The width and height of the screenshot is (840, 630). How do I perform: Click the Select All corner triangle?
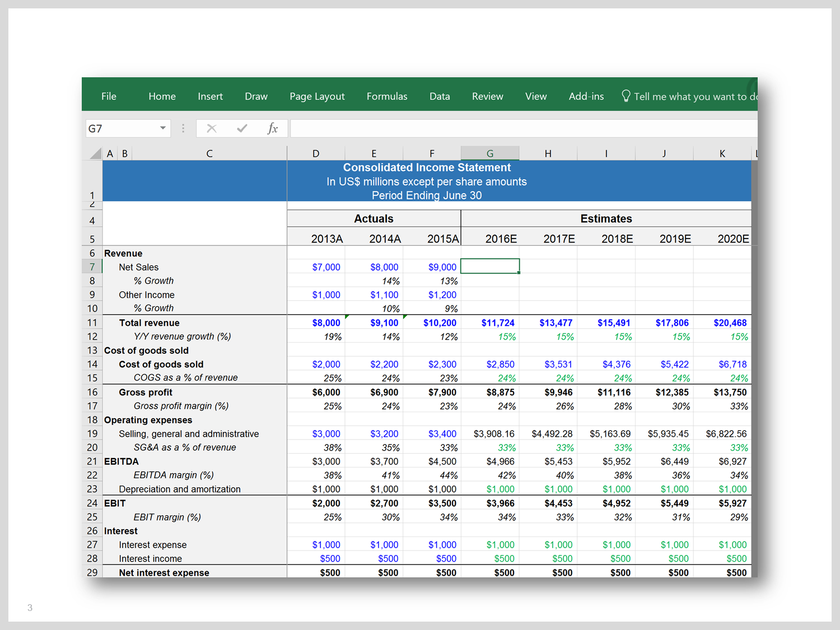tap(96, 153)
